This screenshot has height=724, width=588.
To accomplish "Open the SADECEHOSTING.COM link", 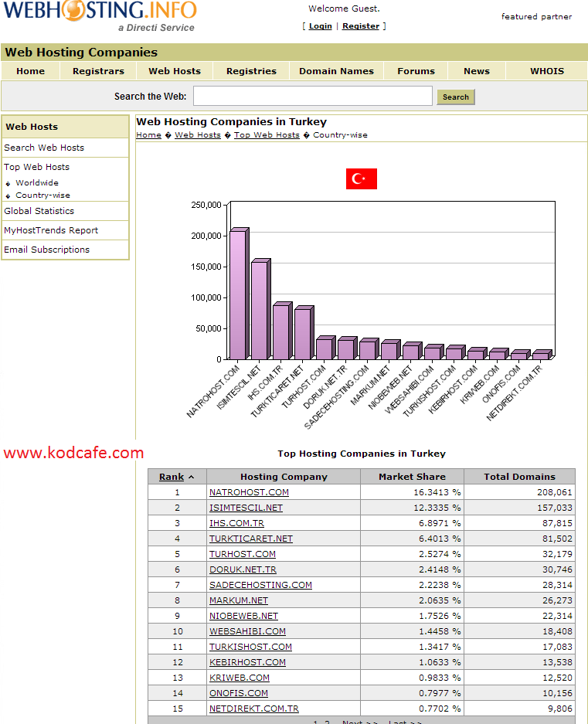I will [260, 585].
